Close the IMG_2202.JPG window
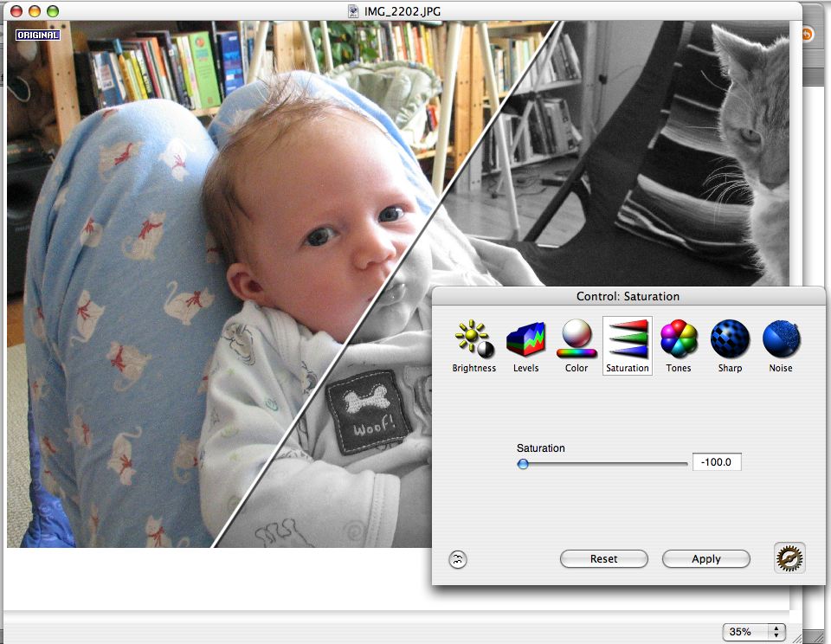 pos(17,11)
